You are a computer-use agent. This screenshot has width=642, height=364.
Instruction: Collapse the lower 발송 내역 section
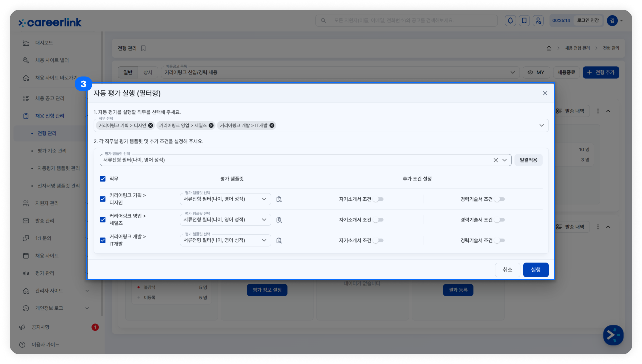[608, 227]
